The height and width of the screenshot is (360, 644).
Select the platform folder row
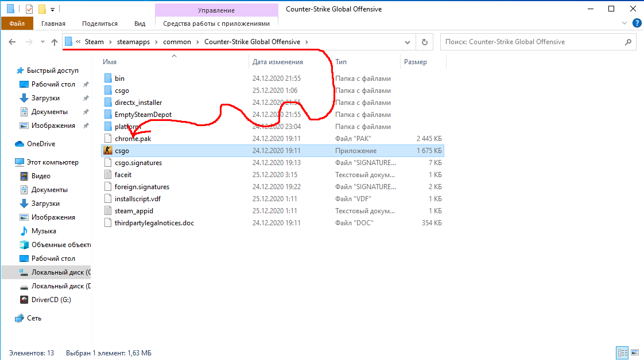pyautogui.click(x=272, y=127)
